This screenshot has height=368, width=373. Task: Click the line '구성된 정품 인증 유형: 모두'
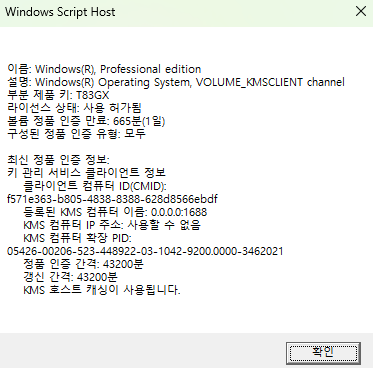(76, 134)
